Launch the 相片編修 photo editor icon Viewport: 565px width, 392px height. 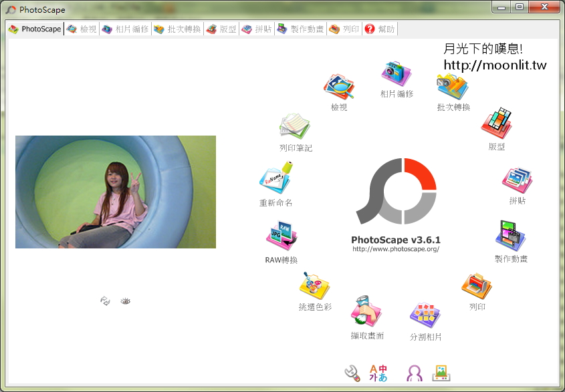click(x=397, y=75)
